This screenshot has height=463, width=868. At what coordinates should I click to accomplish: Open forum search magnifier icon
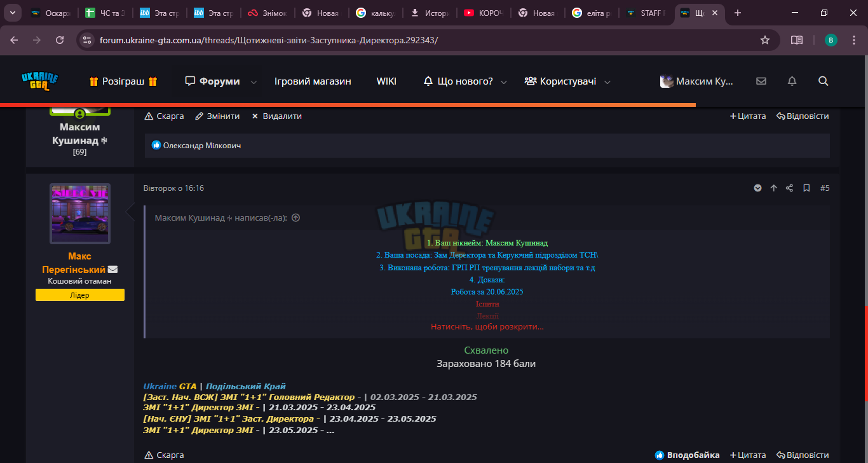click(824, 81)
